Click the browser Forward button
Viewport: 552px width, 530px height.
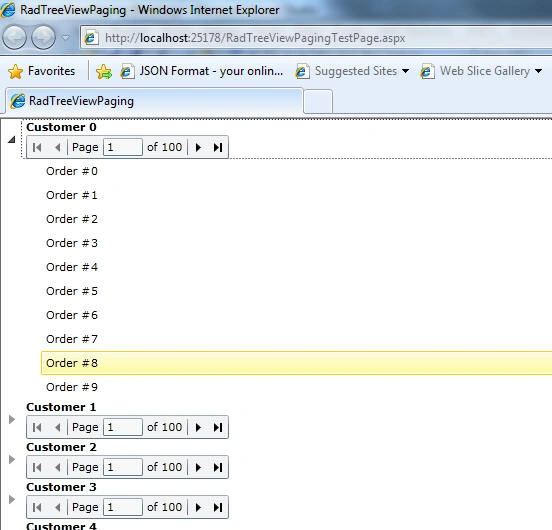click(x=43, y=37)
